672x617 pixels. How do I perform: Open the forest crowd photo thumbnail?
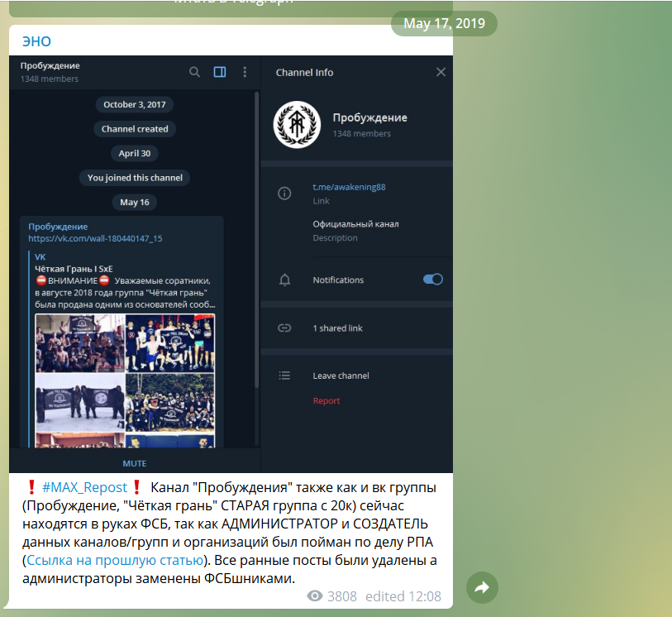[170, 402]
